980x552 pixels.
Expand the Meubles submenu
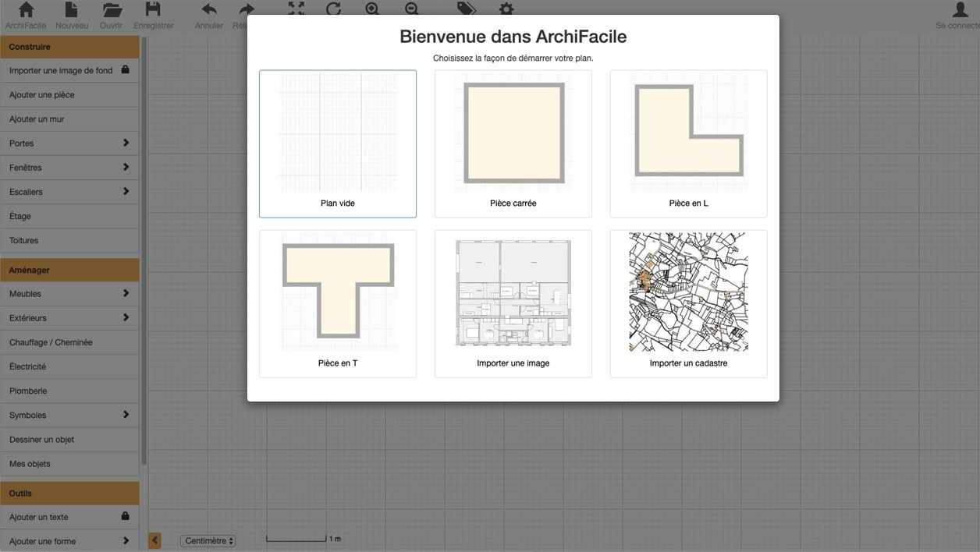126,293
